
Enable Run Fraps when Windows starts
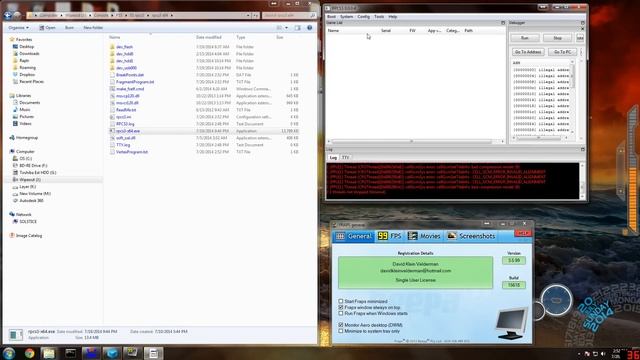pyautogui.click(x=341, y=313)
